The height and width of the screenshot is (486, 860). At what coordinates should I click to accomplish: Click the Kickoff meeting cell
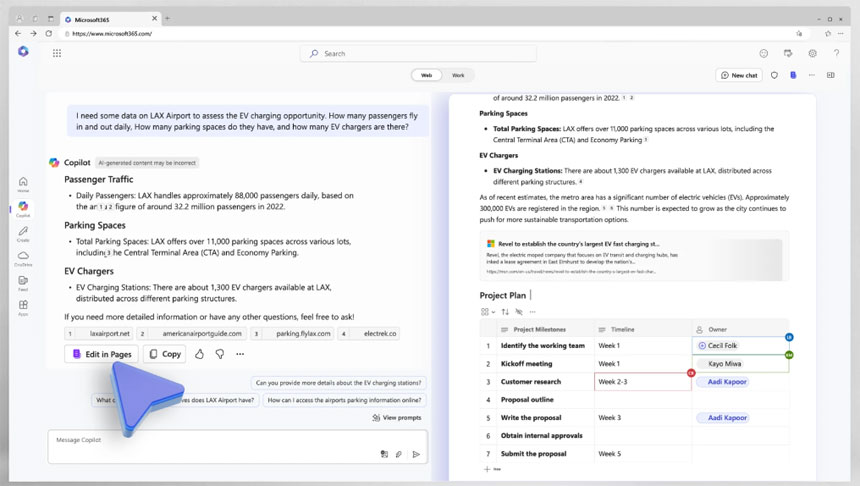coord(545,364)
